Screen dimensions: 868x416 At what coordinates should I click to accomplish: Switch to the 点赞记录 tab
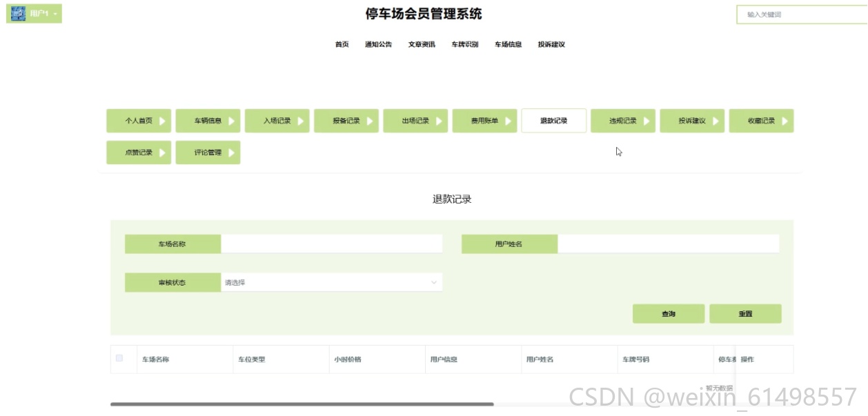[139, 152]
